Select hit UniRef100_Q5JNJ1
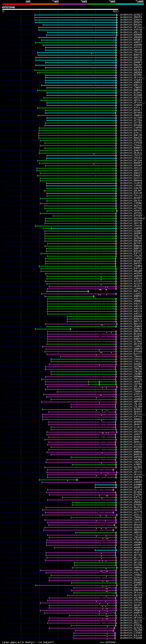146x644 pixels. point(131,153)
